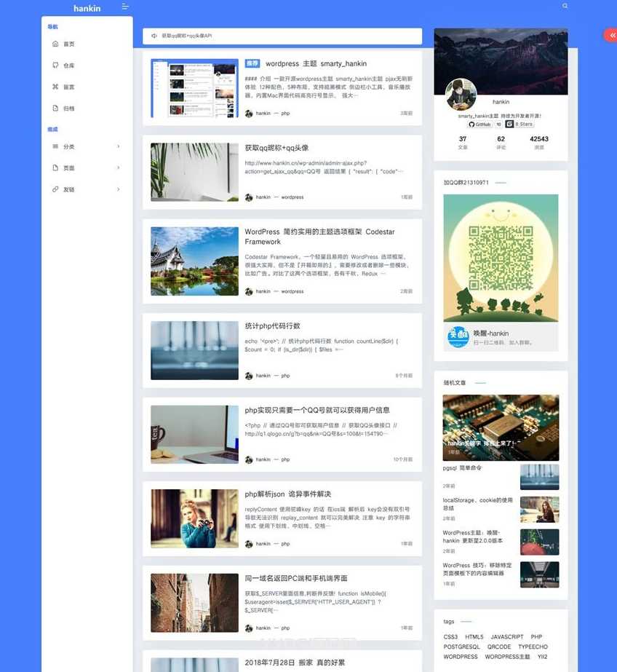
Task: Expand the 分类 categories chevron
Action: point(118,146)
